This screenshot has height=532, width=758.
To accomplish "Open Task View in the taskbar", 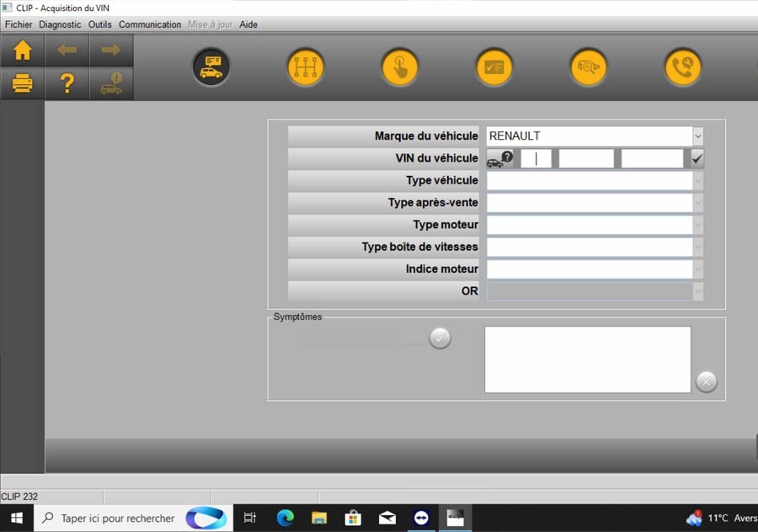I will [250, 518].
